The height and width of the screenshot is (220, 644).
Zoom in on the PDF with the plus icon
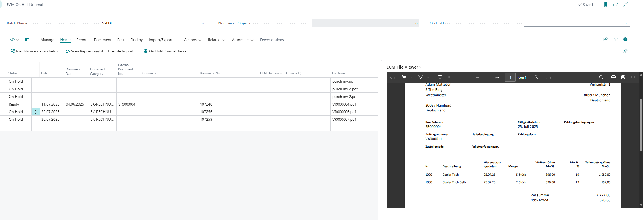pos(487,77)
